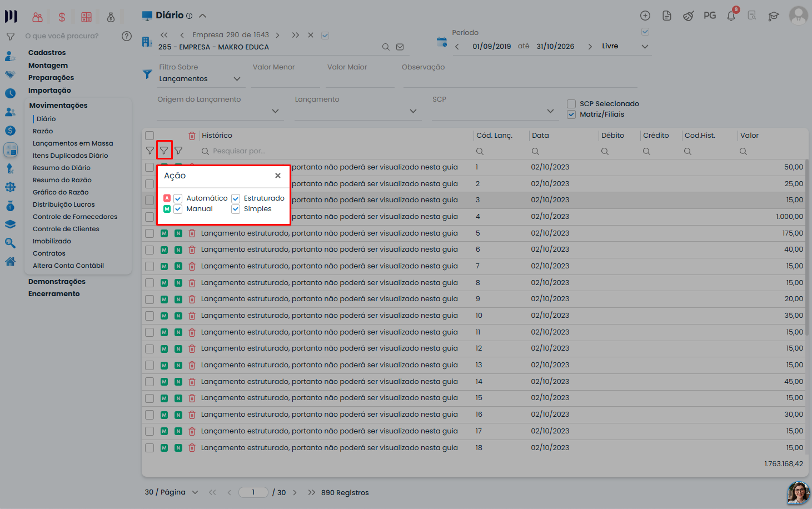The width and height of the screenshot is (812, 509).
Task: Open the rows-per-page dropdown showing 30 / Página
Action: tap(171, 492)
